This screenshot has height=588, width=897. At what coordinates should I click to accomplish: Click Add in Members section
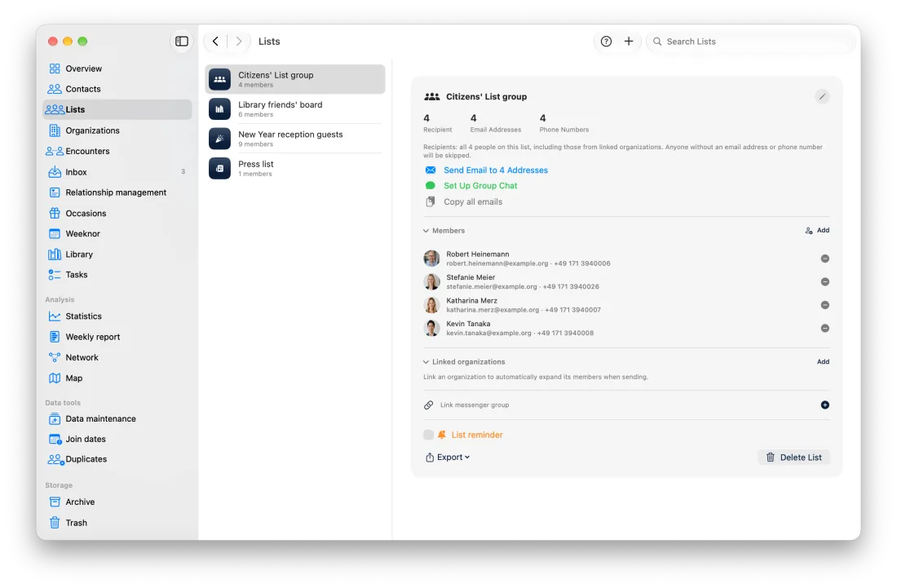[817, 231]
